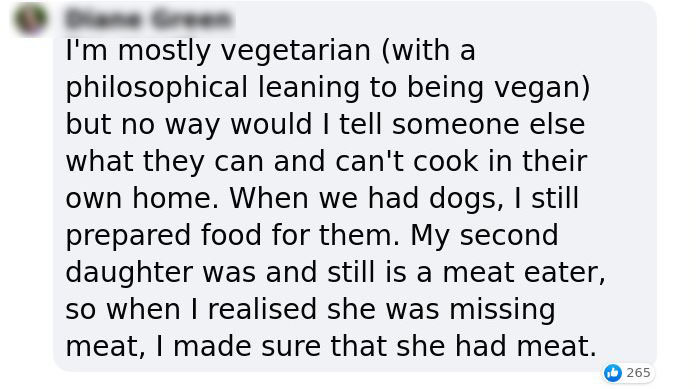Click the word "realised" in the comment
Viewport: 696px width, 389px height.
point(262,309)
